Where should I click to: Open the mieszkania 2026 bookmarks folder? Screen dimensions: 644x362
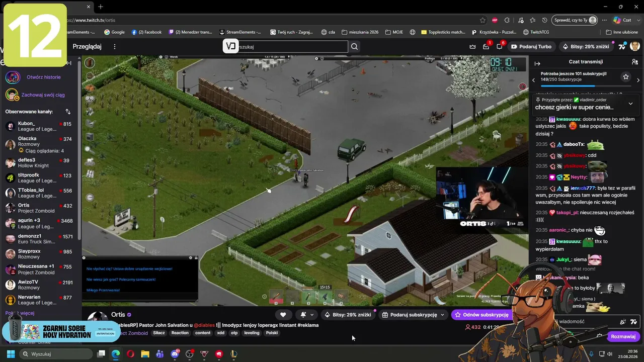(360, 32)
